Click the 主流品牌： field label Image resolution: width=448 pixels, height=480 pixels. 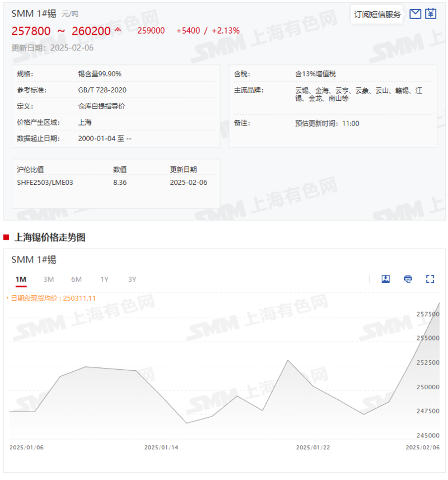point(249,90)
